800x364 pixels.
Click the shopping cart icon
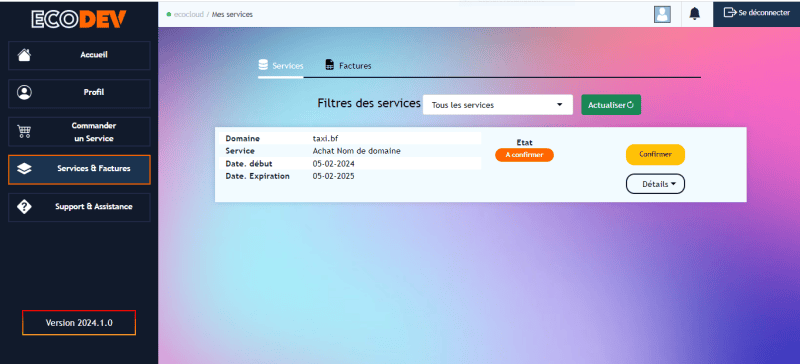[x=24, y=132]
